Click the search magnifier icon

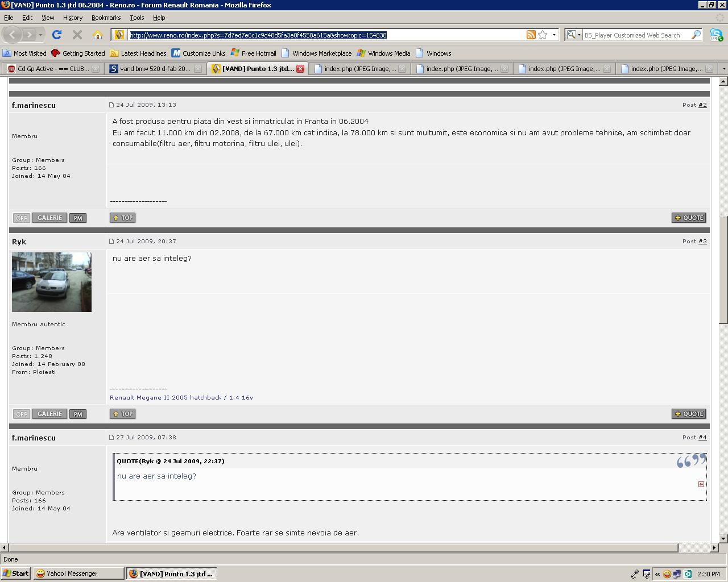click(x=696, y=35)
